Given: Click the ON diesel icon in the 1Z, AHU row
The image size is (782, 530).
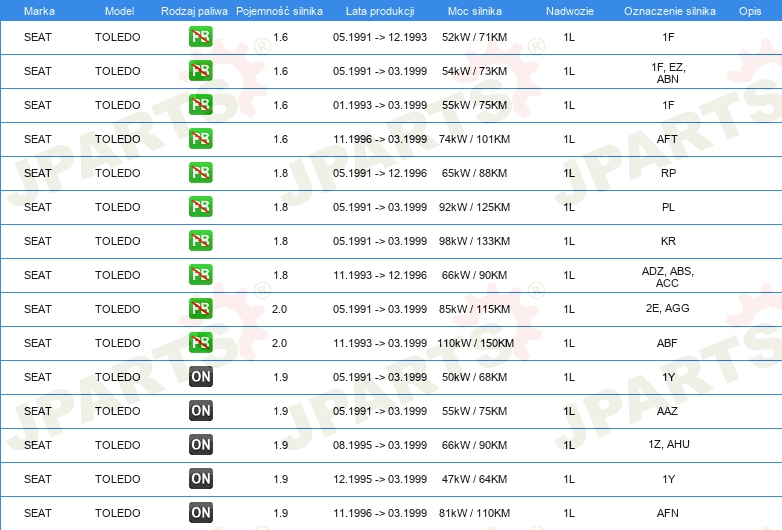Looking at the screenshot, I should 201,445.
